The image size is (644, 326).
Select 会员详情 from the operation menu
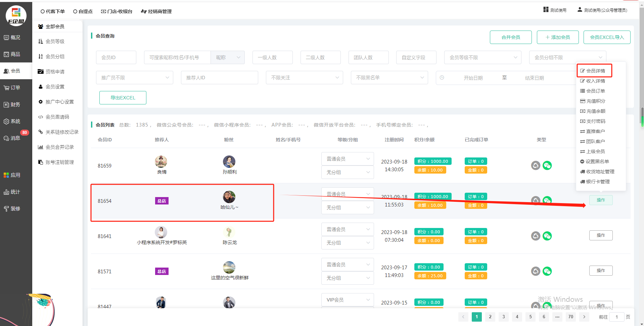click(595, 71)
